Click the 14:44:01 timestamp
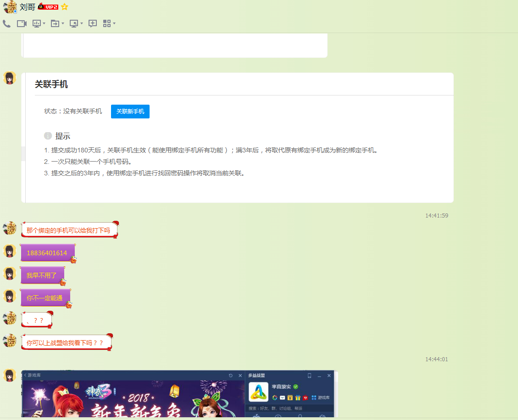The width and height of the screenshot is (518, 420). coord(436,359)
